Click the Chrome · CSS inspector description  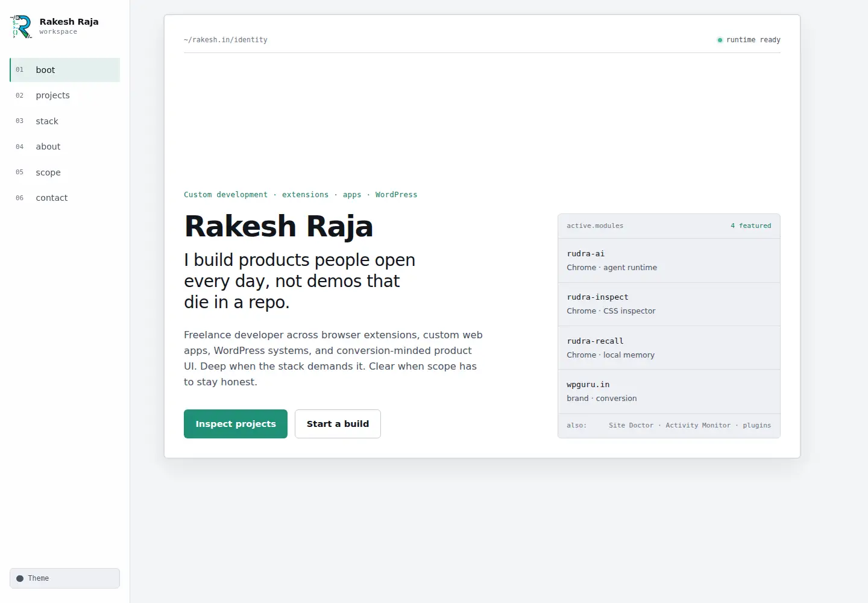point(611,311)
